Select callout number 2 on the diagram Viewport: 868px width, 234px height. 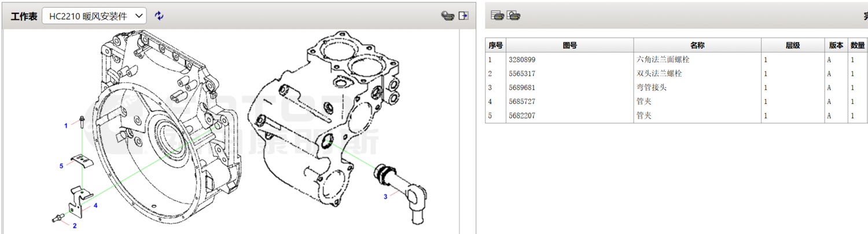pyautogui.click(x=74, y=226)
